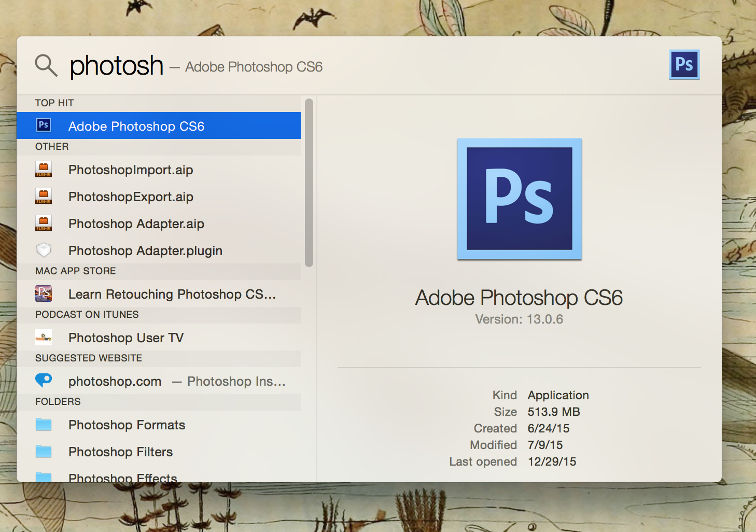Select the Photoshop Formats folder
Viewport: 756px width, 532px height.
click(159, 424)
